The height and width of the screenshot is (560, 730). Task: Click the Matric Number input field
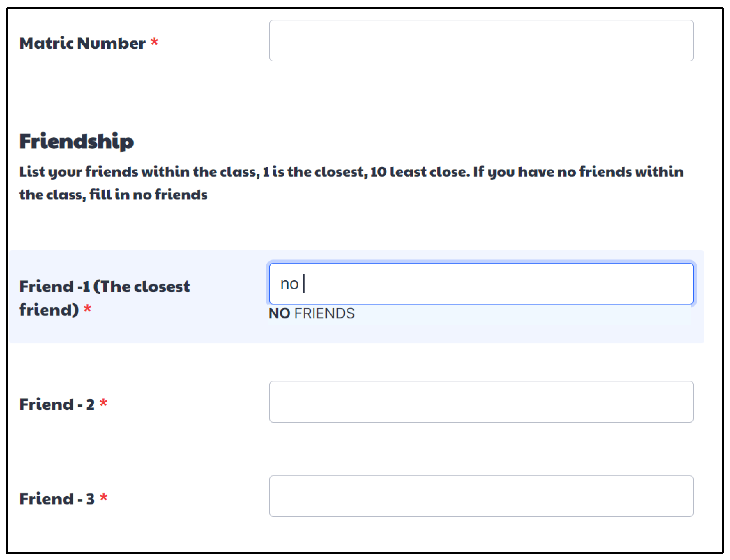coord(481,41)
